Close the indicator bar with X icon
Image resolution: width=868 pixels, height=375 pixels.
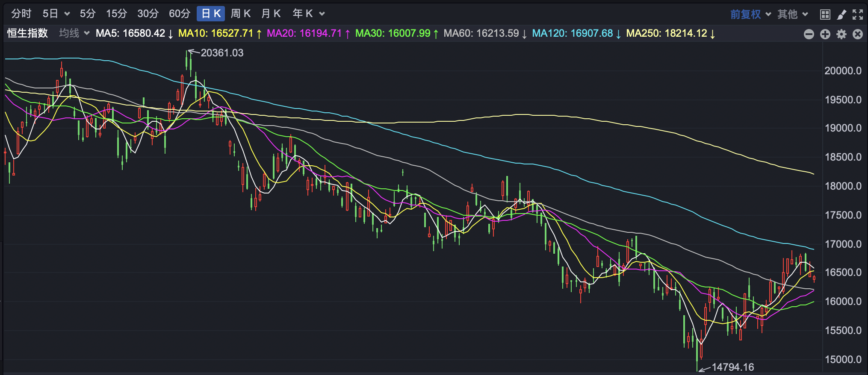(858, 34)
